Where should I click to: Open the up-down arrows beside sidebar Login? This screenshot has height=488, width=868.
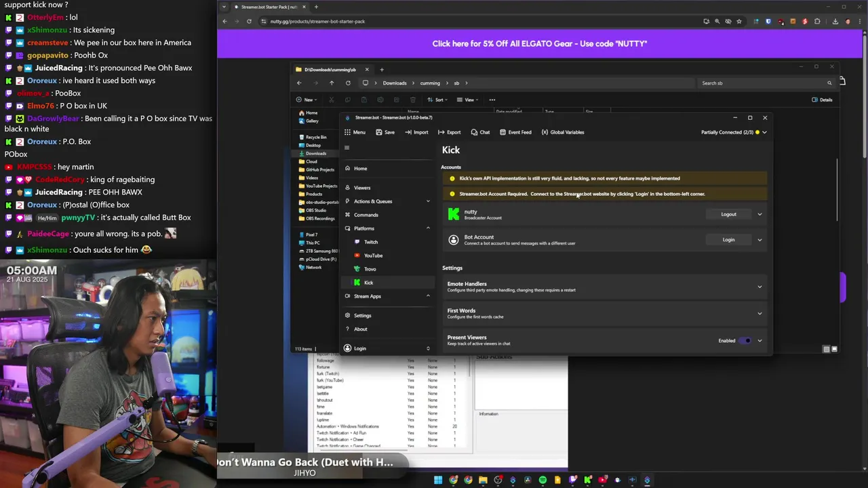pyautogui.click(x=428, y=348)
